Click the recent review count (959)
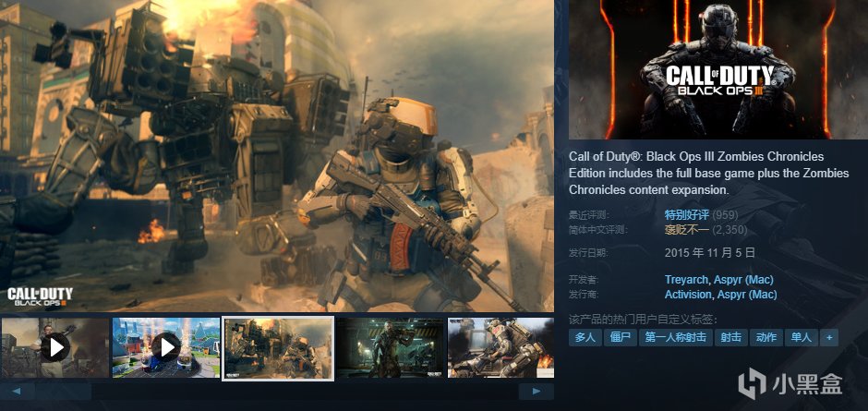Viewport: 868px width, 411px height. click(725, 215)
